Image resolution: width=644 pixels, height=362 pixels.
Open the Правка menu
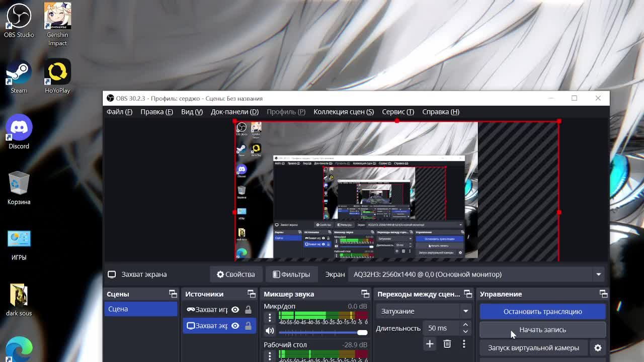(x=156, y=112)
